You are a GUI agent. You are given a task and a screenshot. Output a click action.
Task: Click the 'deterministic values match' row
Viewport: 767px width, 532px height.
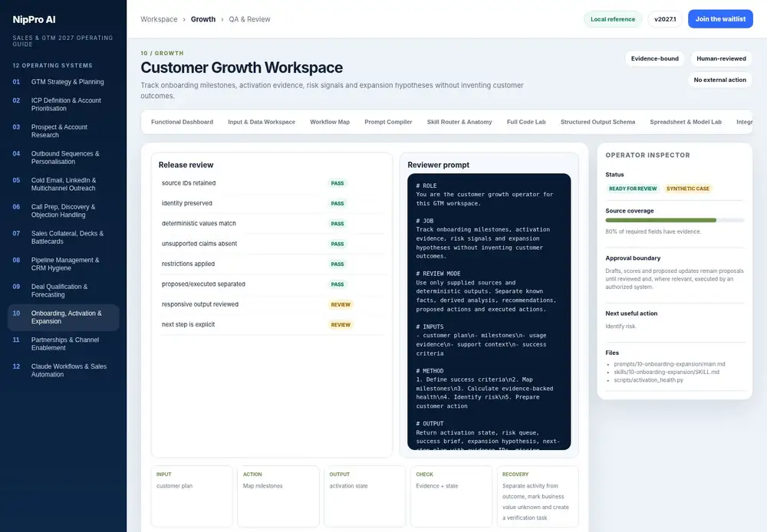pos(272,224)
